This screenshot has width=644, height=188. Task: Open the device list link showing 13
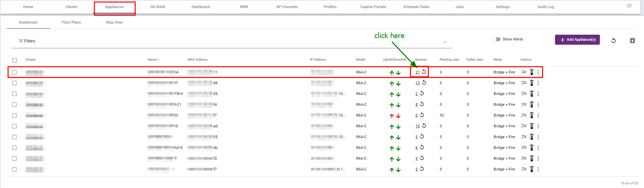[x=418, y=83]
